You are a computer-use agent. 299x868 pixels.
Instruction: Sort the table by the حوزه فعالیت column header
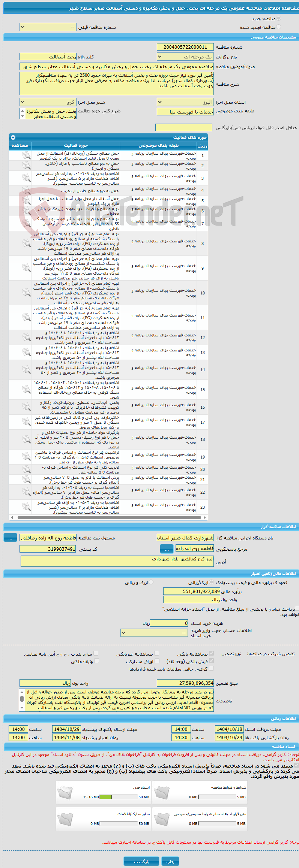(x=76, y=145)
